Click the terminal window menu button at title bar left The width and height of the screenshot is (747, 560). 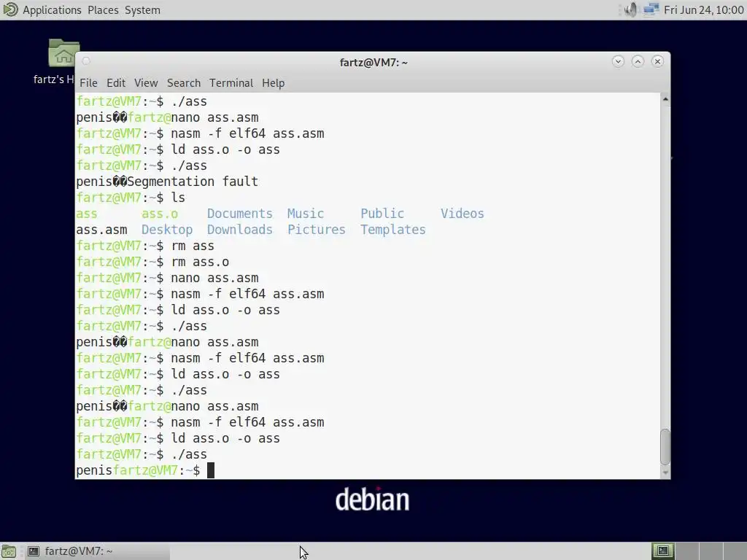pyautogui.click(x=86, y=61)
